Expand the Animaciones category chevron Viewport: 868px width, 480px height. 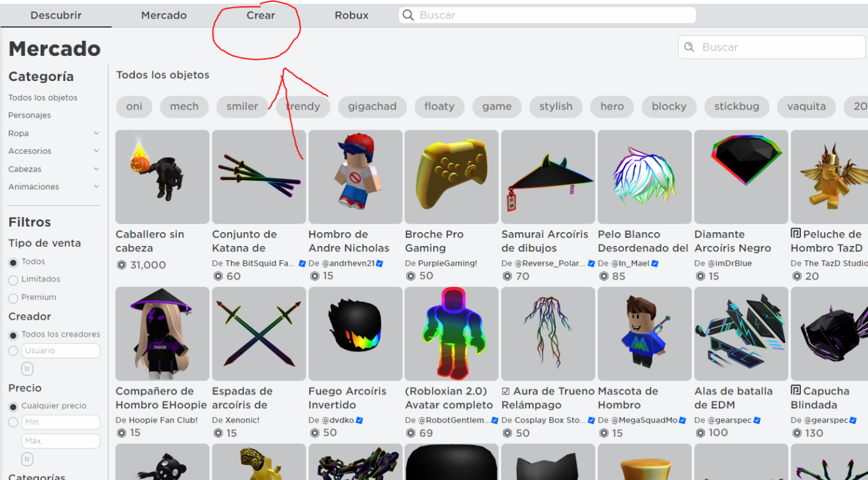point(97,187)
